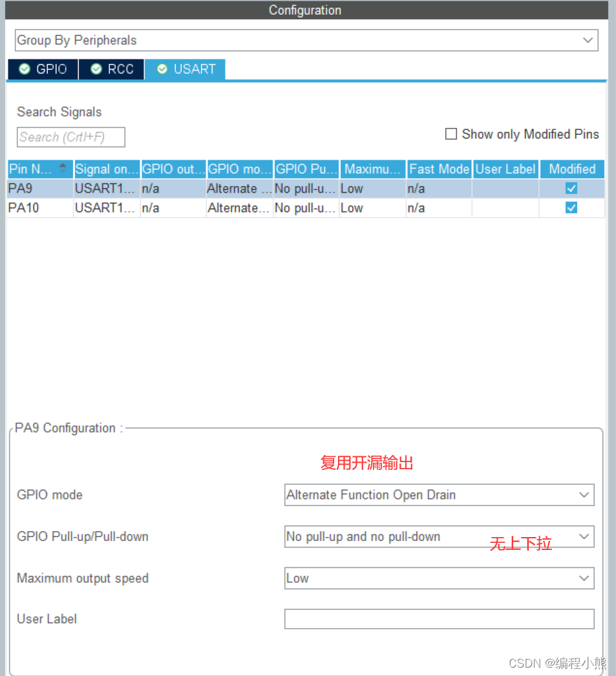The height and width of the screenshot is (676, 616).
Task: Click the Fast Mode column header
Action: point(440,169)
